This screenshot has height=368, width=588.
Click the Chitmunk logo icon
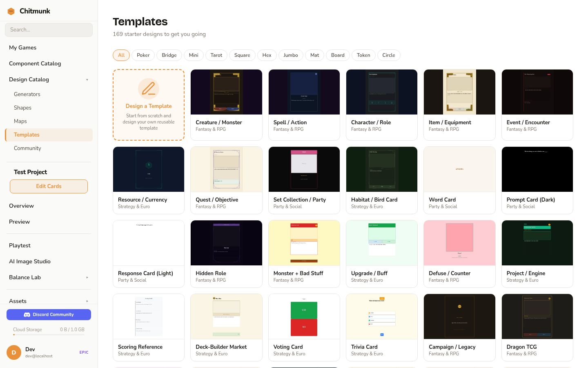(x=11, y=11)
